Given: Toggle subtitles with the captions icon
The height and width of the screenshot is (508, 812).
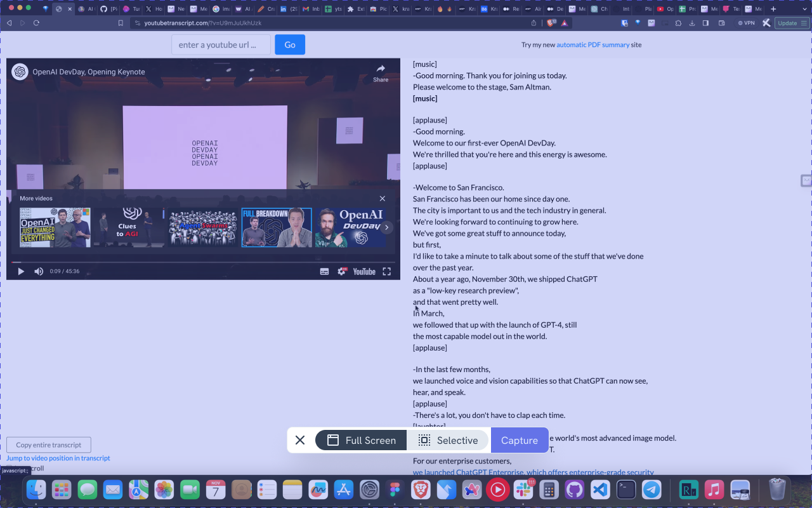Looking at the screenshot, I should [324, 272].
